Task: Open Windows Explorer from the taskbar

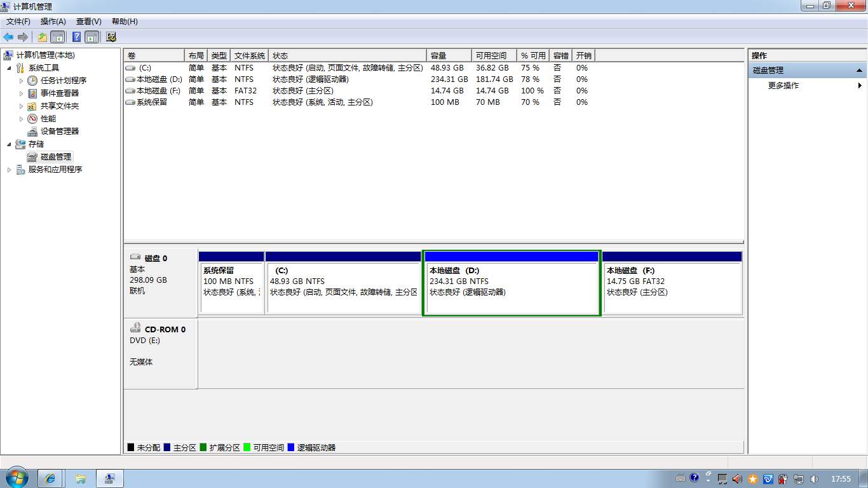Action: pos(81,478)
